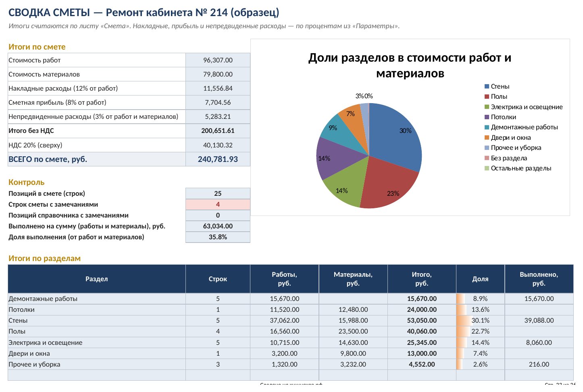583x392 pixels.
Task: Click the Демонтажные работы share 8.9%
Action: pos(480,299)
